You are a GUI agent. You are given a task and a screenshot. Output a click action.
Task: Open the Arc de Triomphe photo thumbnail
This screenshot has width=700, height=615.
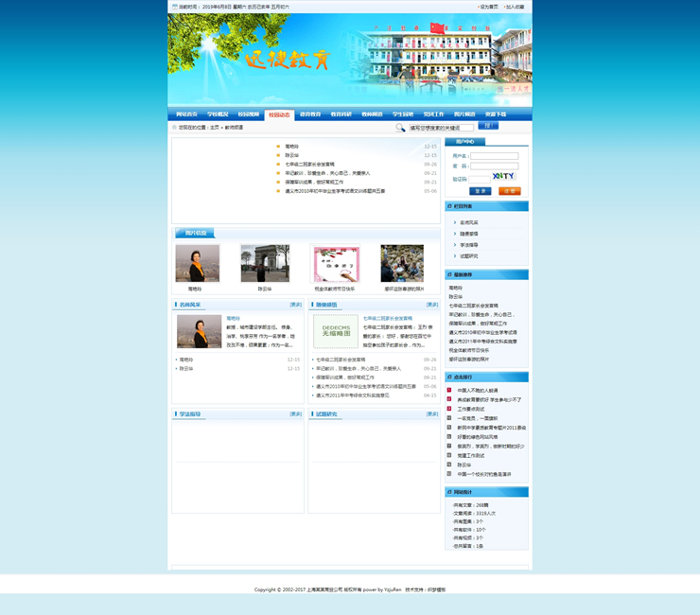pyautogui.click(x=265, y=263)
